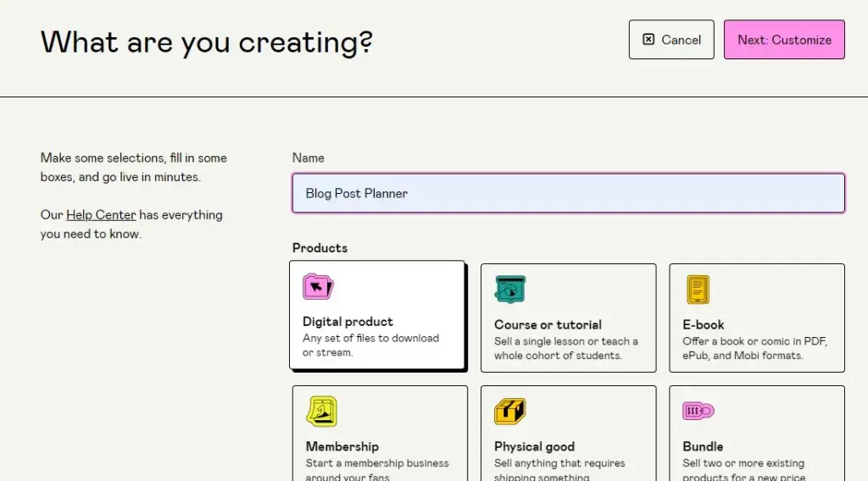868x481 pixels.
Task: Click the teal Course or tutorial icon
Action: click(510, 290)
